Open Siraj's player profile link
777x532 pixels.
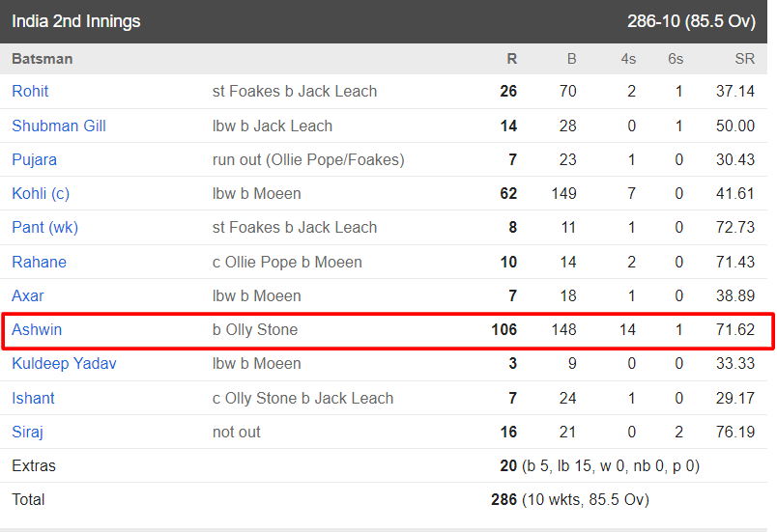click(27, 432)
